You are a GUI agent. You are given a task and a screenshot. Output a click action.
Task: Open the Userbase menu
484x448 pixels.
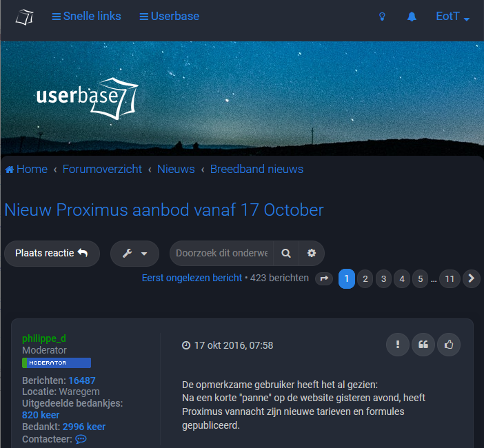(x=169, y=17)
